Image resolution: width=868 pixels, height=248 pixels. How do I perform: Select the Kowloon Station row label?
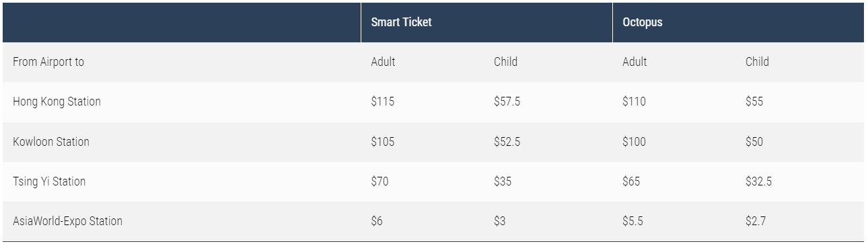coord(51,142)
